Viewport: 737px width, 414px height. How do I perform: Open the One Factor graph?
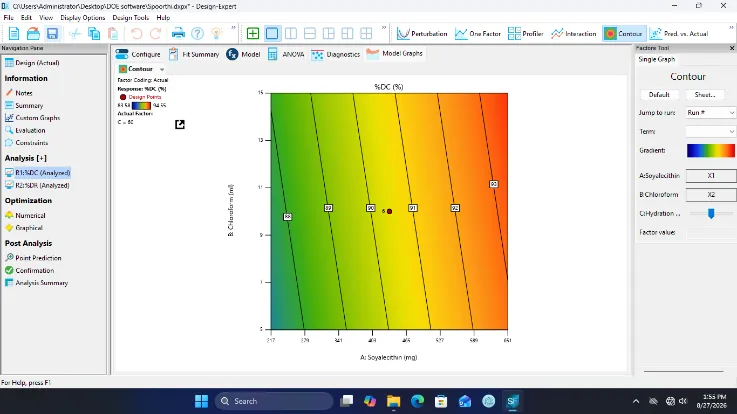click(x=478, y=33)
